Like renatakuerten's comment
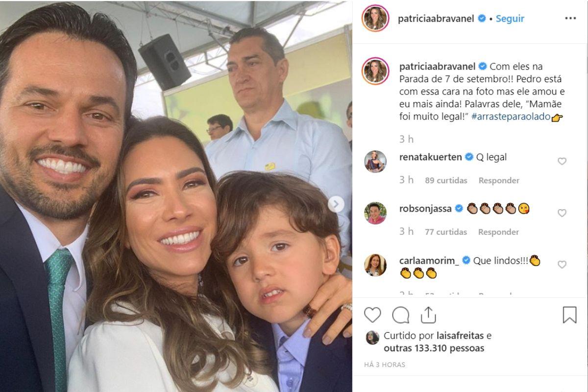 coord(562,161)
